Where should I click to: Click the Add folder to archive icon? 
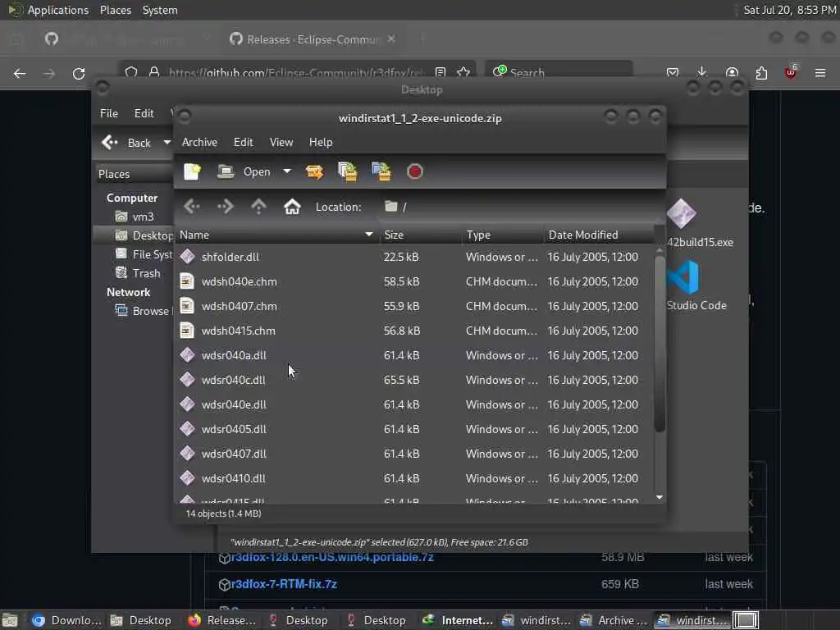pyautogui.click(x=381, y=171)
